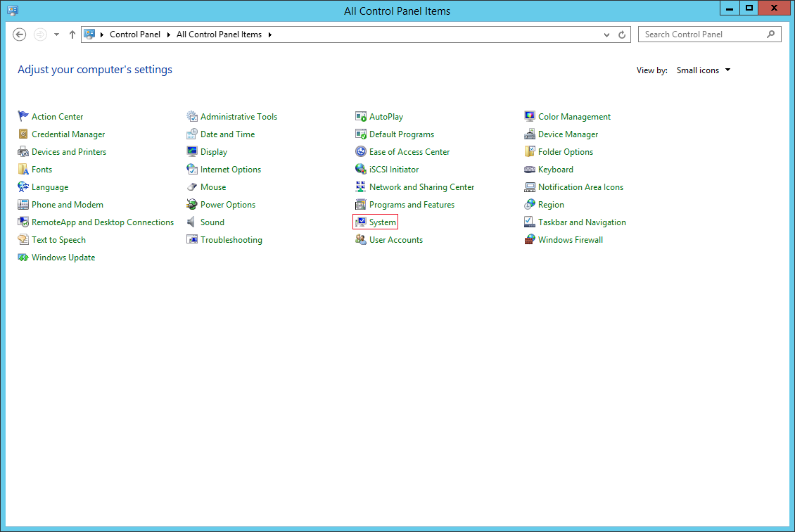This screenshot has width=795, height=532.
Task: Open the Power Options link text
Action: click(228, 204)
